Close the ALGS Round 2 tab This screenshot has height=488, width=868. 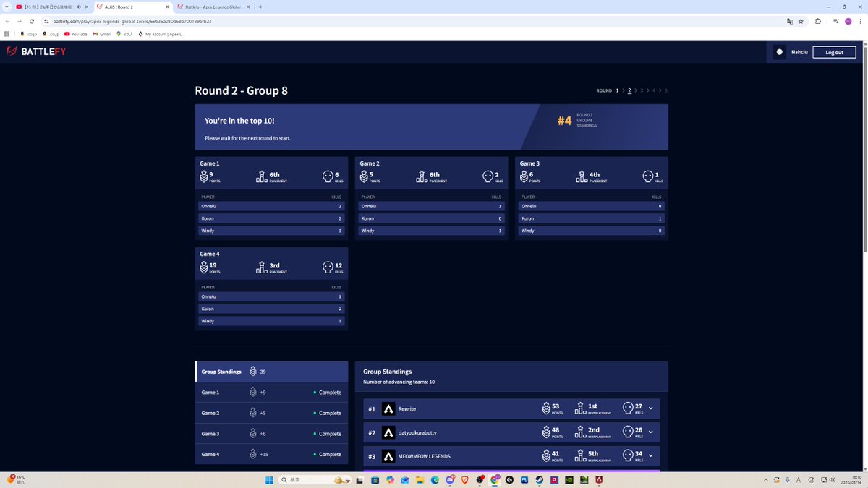coord(167,7)
